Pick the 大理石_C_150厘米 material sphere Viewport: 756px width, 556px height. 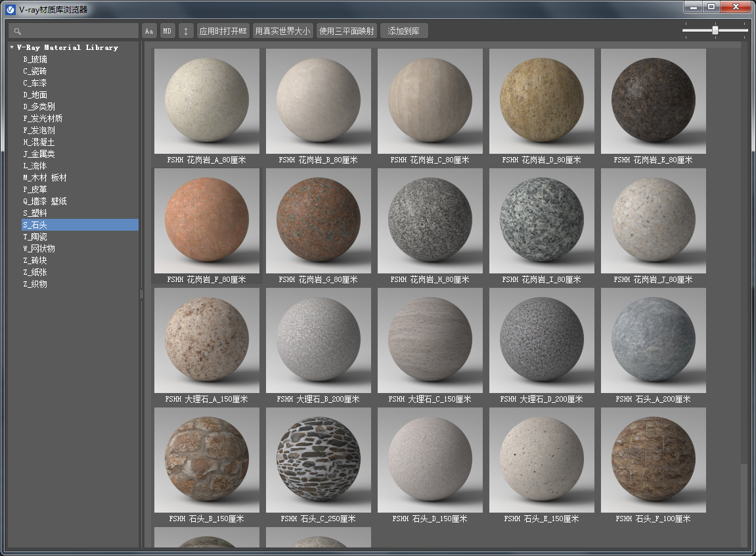pos(430,340)
